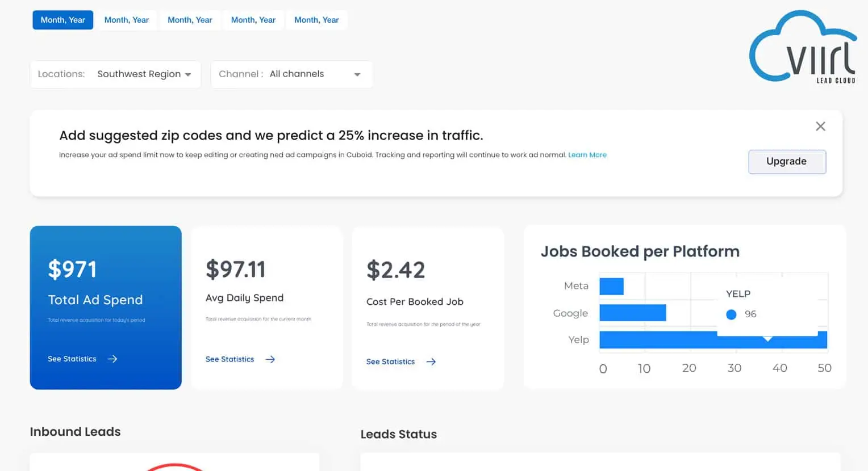Click the arrow icon in Avg Daily Spend card
This screenshot has width=868, height=471.
click(x=270, y=359)
